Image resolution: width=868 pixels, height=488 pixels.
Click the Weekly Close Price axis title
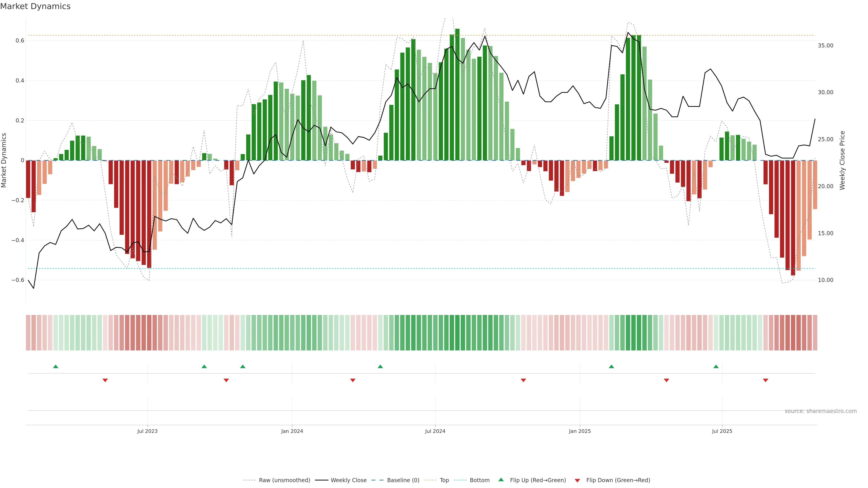click(x=842, y=160)
